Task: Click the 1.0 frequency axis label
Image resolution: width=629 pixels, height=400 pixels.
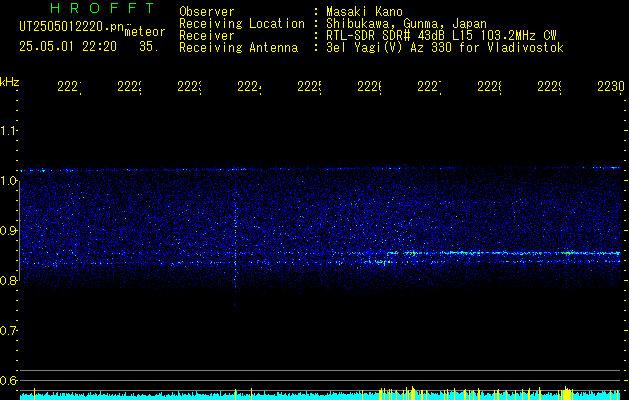Action: 8,181
